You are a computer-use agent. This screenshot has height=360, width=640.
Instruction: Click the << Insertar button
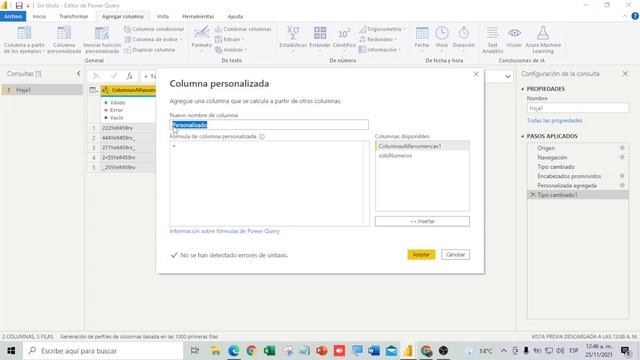tap(422, 221)
